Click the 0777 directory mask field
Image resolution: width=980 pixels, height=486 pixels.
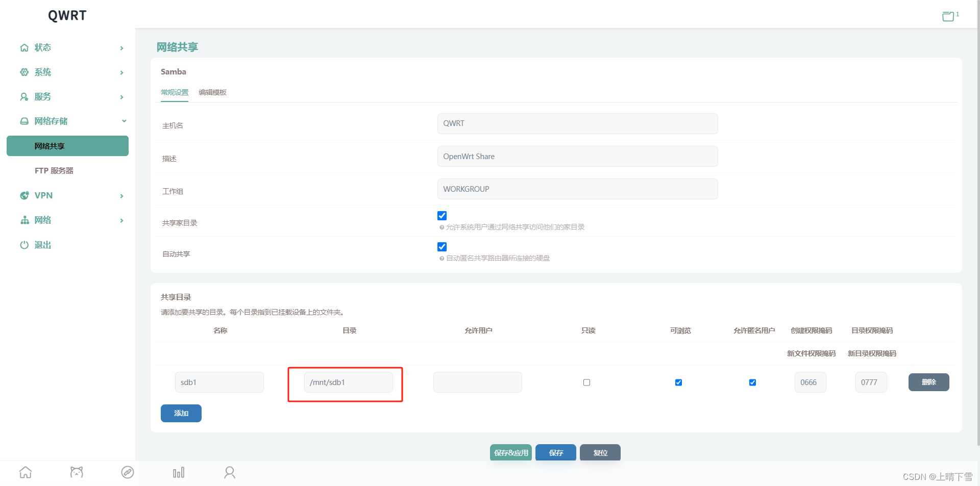tap(871, 382)
